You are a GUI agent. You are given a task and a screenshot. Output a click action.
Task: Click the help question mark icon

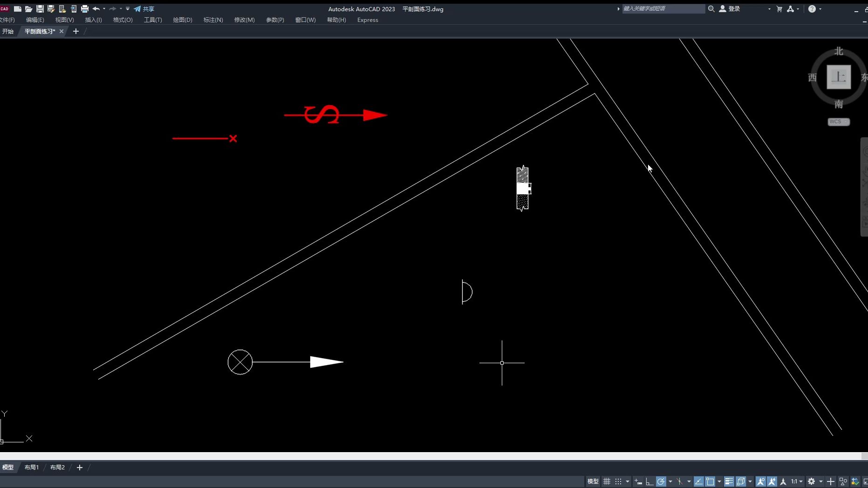click(812, 9)
